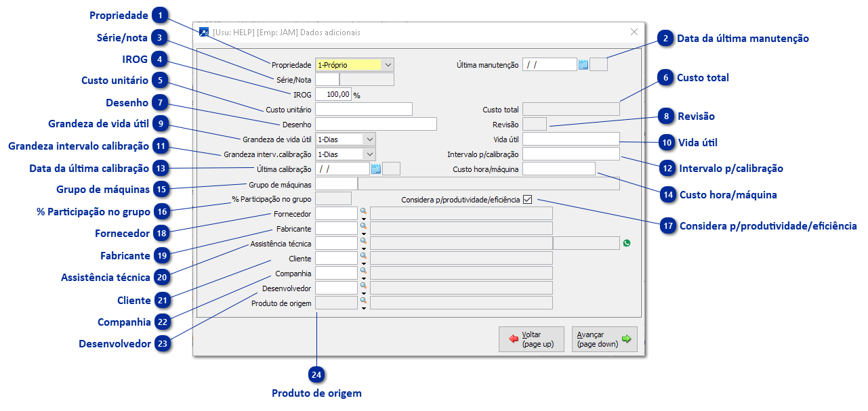Click the Avançar (page down) button
Image resolution: width=868 pixels, height=411 pixels.
pyautogui.click(x=604, y=339)
